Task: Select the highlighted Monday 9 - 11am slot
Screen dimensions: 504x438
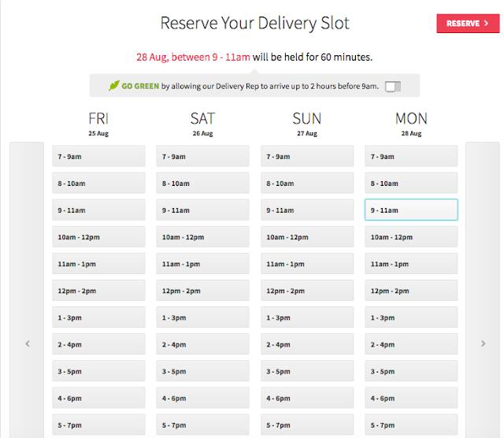Action: point(411,210)
